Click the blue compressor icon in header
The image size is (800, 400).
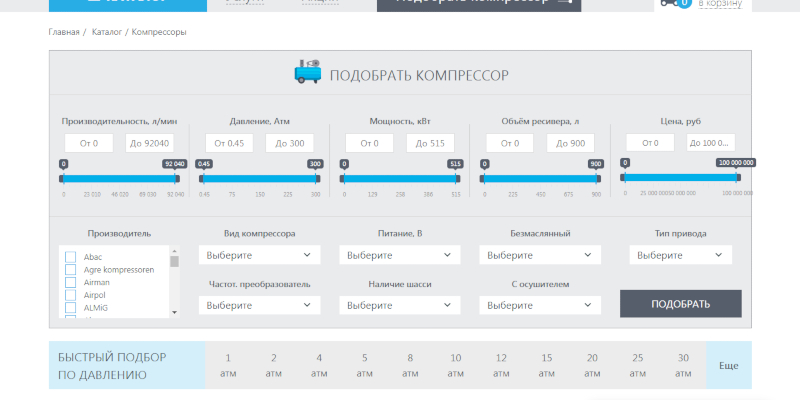(x=308, y=72)
